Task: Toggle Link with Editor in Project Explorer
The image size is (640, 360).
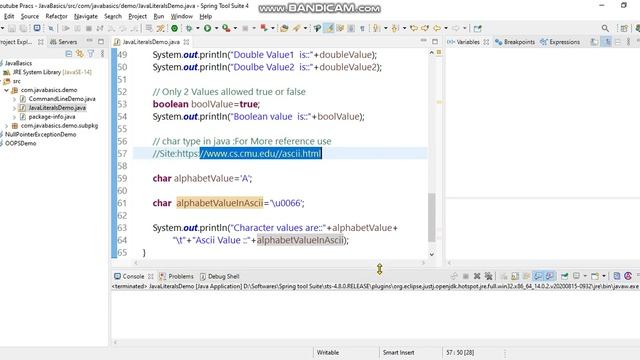Action: pyautogui.click(x=80, y=54)
